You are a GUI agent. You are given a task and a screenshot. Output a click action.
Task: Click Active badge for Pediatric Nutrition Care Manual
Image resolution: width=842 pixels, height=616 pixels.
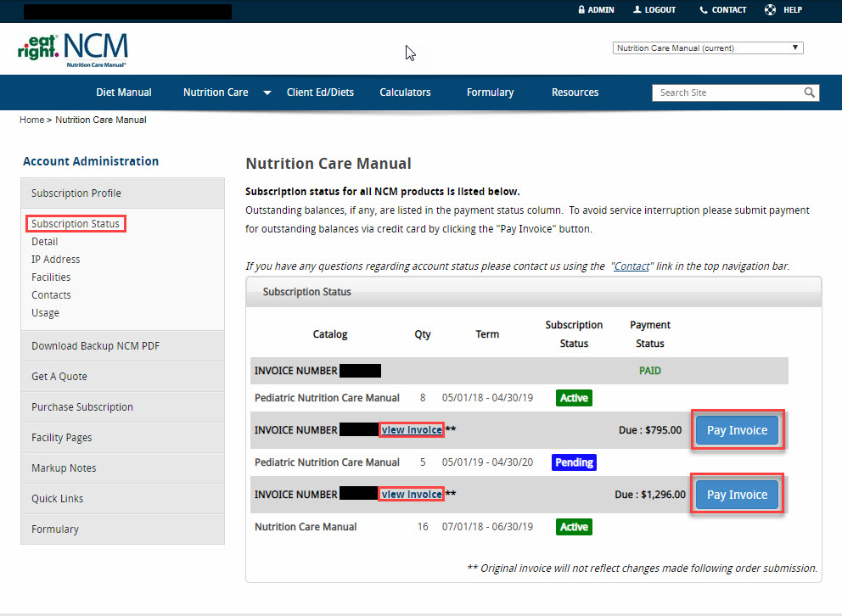pyautogui.click(x=574, y=398)
